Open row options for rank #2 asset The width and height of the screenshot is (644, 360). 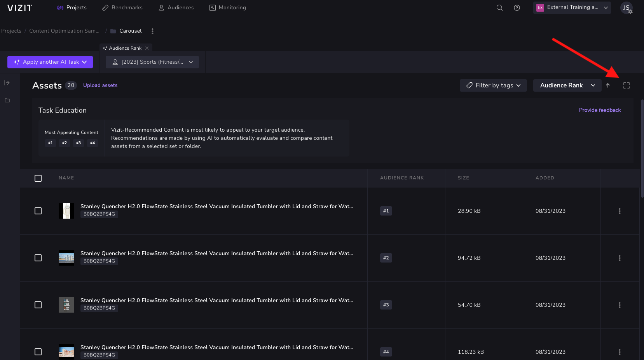point(620,258)
